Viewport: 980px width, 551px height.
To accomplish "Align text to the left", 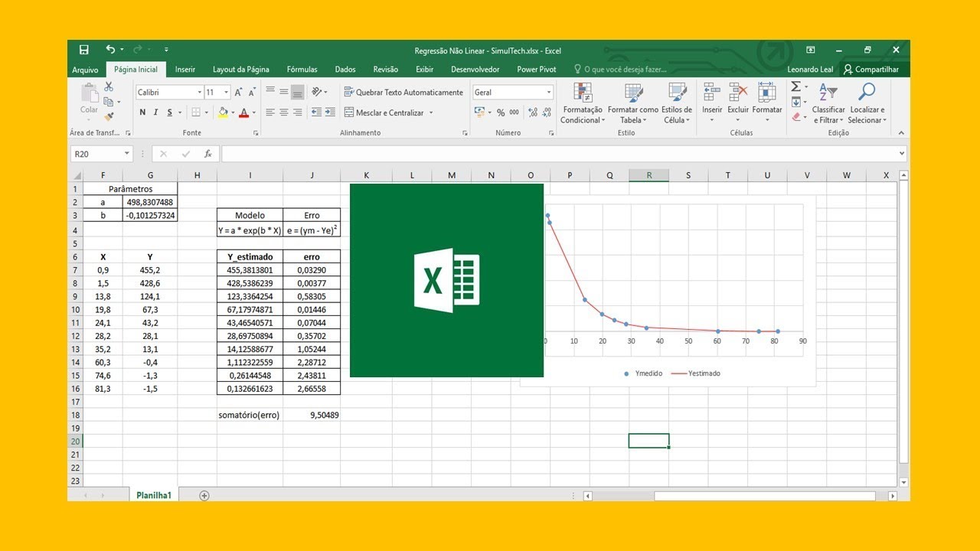I will (x=270, y=112).
